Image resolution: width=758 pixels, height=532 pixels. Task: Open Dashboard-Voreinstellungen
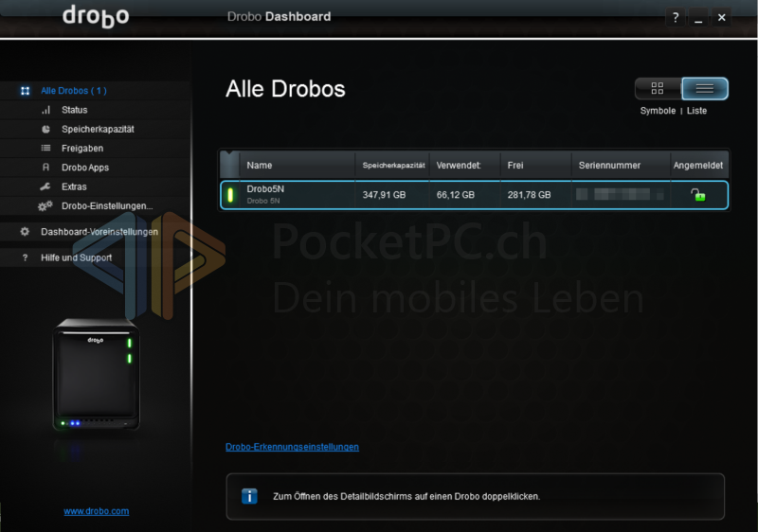tap(99, 232)
